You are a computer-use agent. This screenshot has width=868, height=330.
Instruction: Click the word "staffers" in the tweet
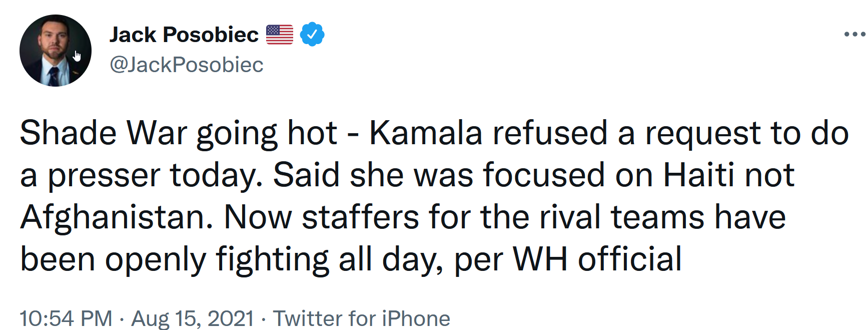pyautogui.click(x=360, y=217)
